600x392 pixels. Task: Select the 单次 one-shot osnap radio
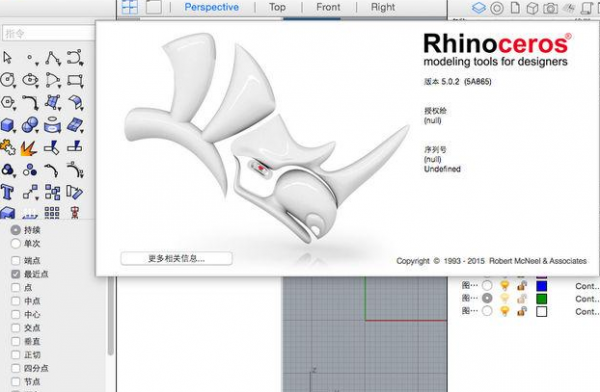16,243
